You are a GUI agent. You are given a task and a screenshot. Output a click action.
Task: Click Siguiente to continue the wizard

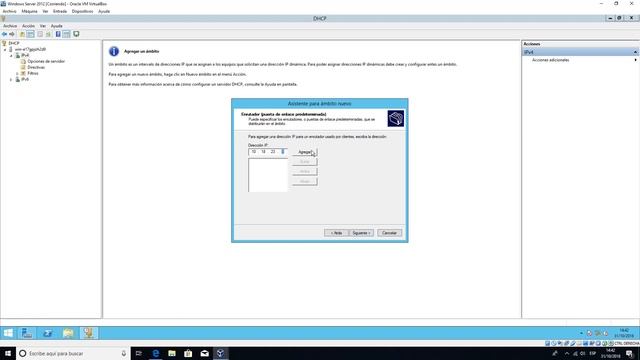[x=361, y=233]
